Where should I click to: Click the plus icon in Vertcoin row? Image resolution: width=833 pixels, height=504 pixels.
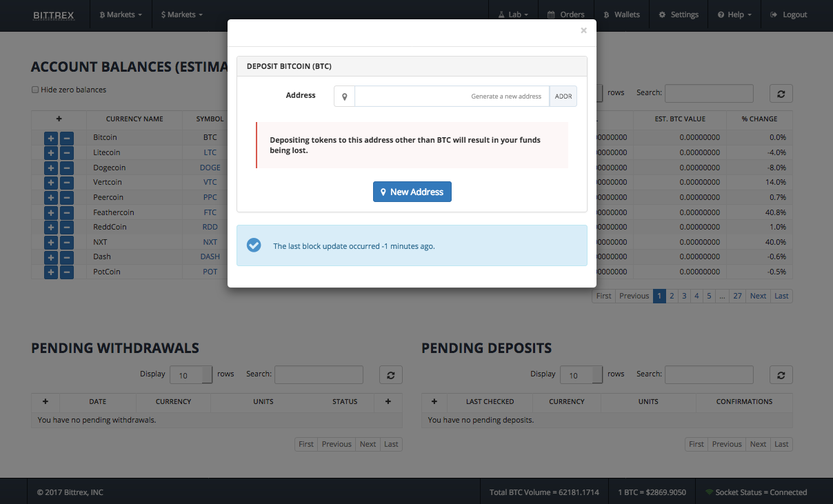[51, 183]
